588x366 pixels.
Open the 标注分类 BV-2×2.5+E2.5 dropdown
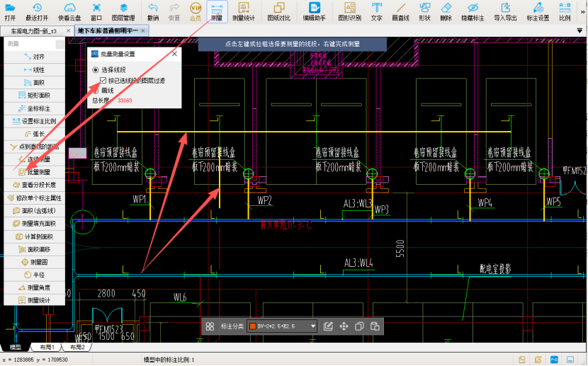click(x=312, y=326)
